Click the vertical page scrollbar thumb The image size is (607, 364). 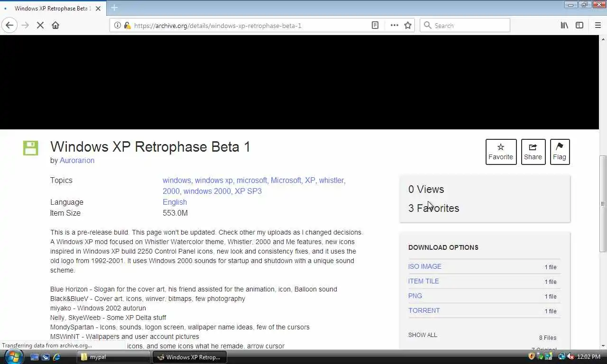coord(603,204)
